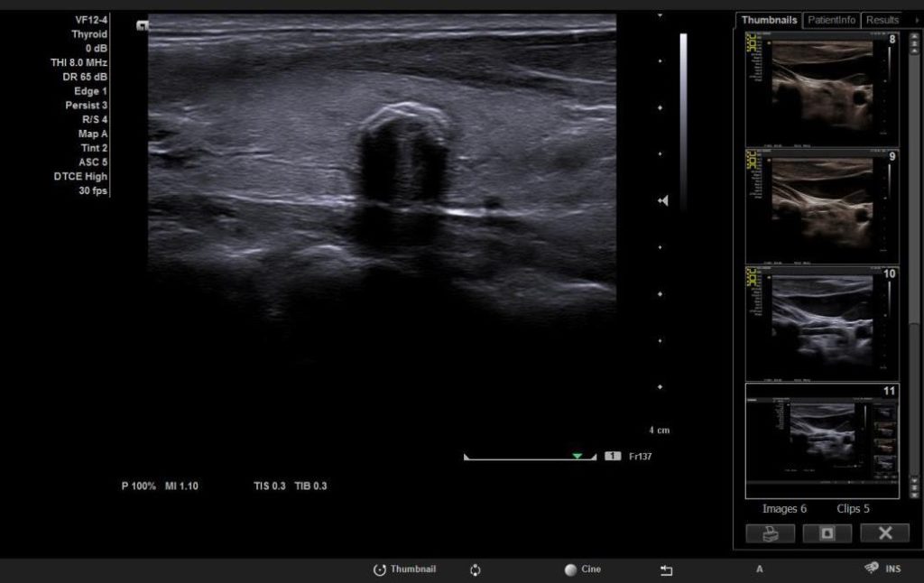This screenshot has height=583, width=924.
Task: Open the Results tab
Action: (x=882, y=20)
